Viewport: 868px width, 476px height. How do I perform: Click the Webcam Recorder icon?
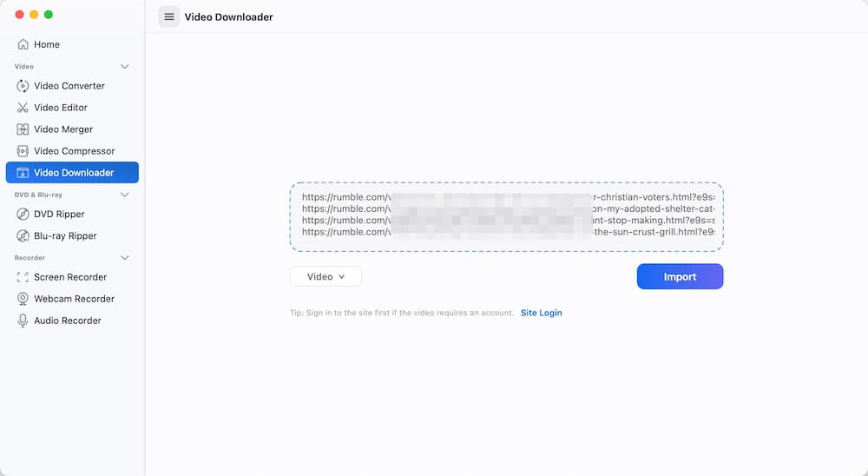pyautogui.click(x=23, y=299)
